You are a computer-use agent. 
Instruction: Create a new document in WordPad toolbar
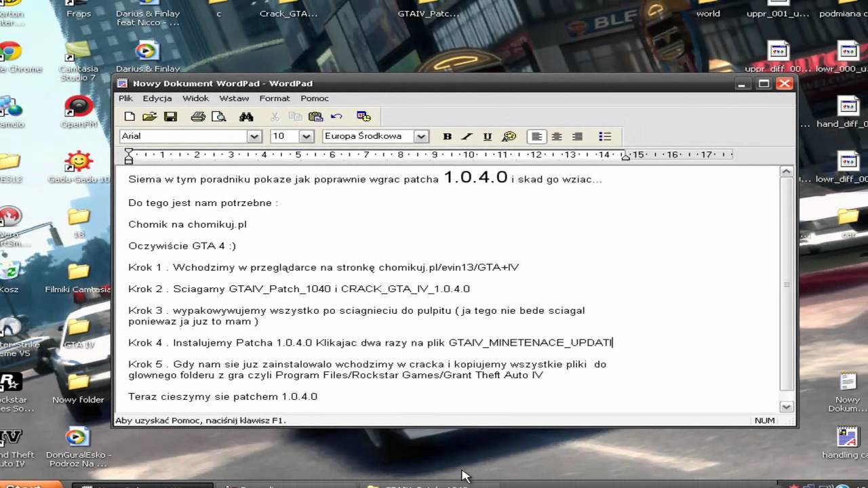tap(130, 117)
